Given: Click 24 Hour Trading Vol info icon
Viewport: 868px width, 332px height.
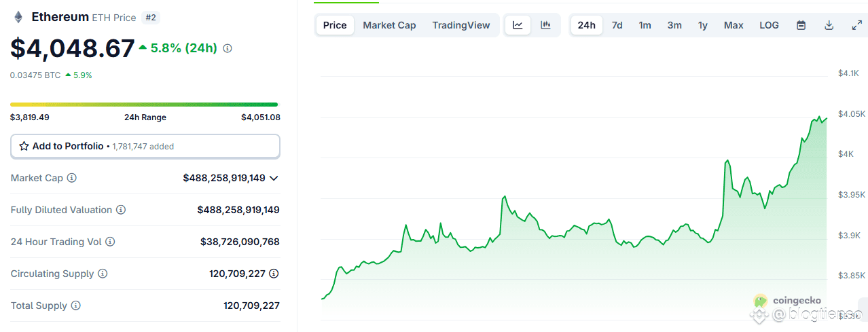Looking at the screenshot, I should pyautogui.click(x=110, y=242).
